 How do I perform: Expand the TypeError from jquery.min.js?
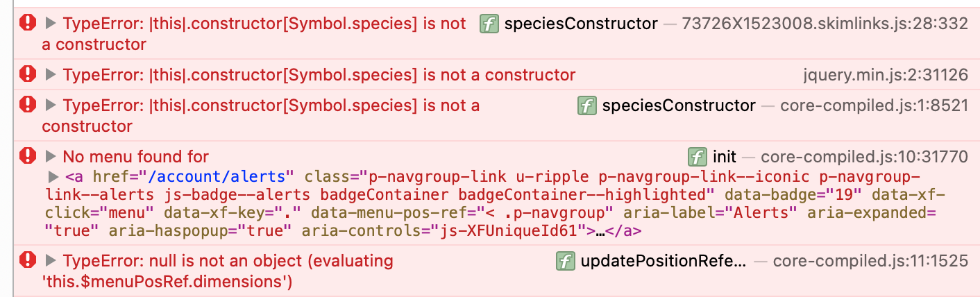(x=50, y=74)
